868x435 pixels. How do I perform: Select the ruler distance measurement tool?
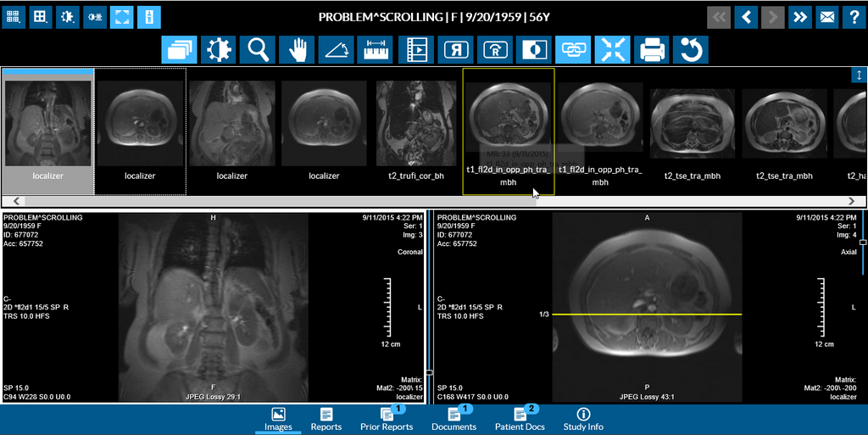tap(376, 50)
